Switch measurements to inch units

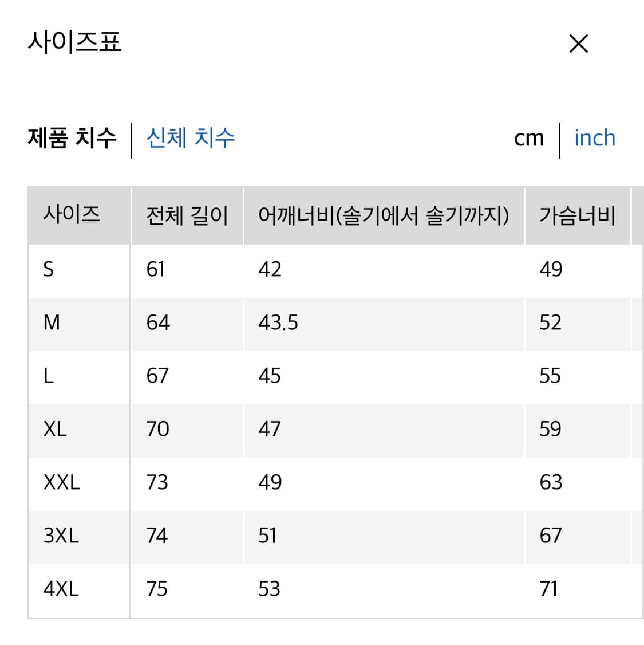coord(595,138)
